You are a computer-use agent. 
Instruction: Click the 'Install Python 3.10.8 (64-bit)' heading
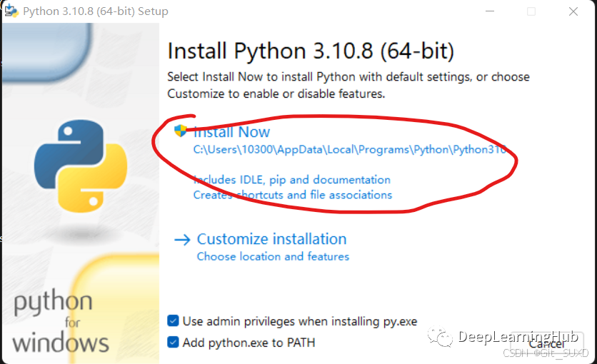click(x=311, y=51)
